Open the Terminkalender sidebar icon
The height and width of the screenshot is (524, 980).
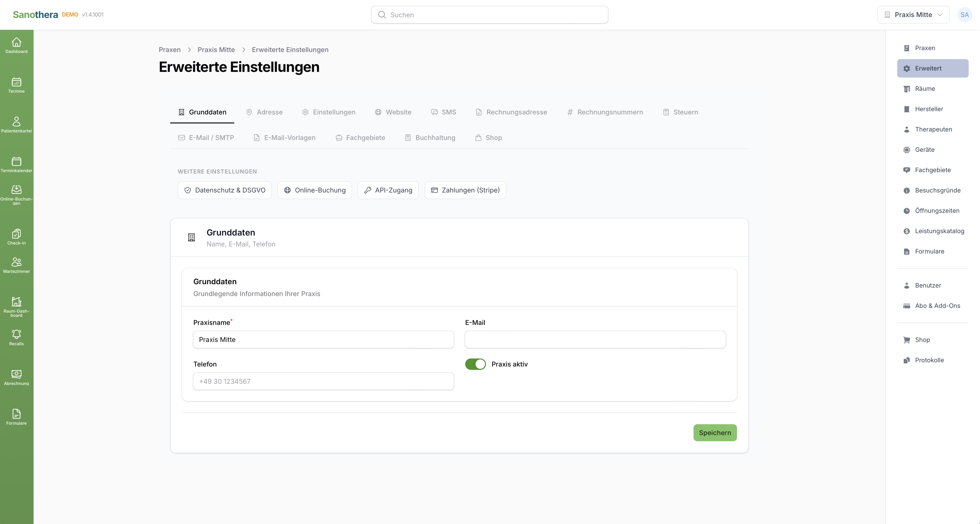click(x=16, y=164)
